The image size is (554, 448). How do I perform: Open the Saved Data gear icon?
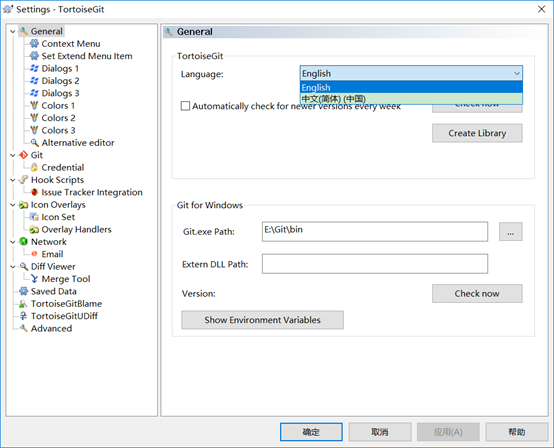pyautogui.click(x=23, y=291)
